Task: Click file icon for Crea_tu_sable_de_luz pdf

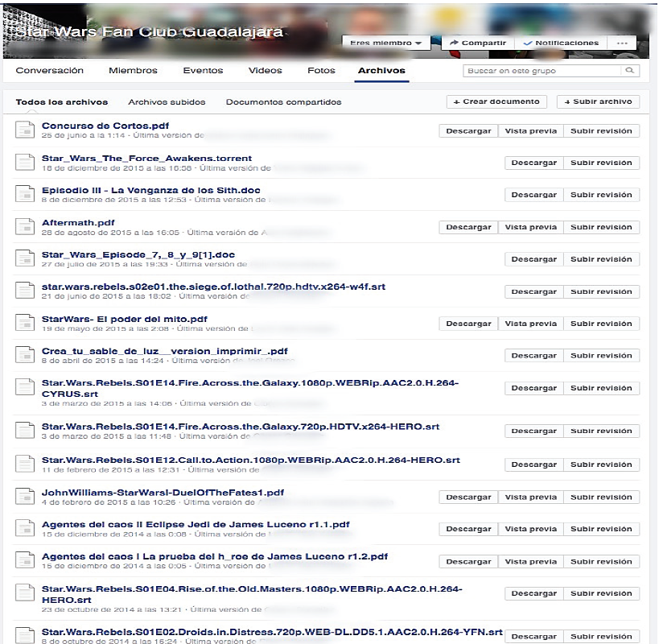Action: click(26, 355)
